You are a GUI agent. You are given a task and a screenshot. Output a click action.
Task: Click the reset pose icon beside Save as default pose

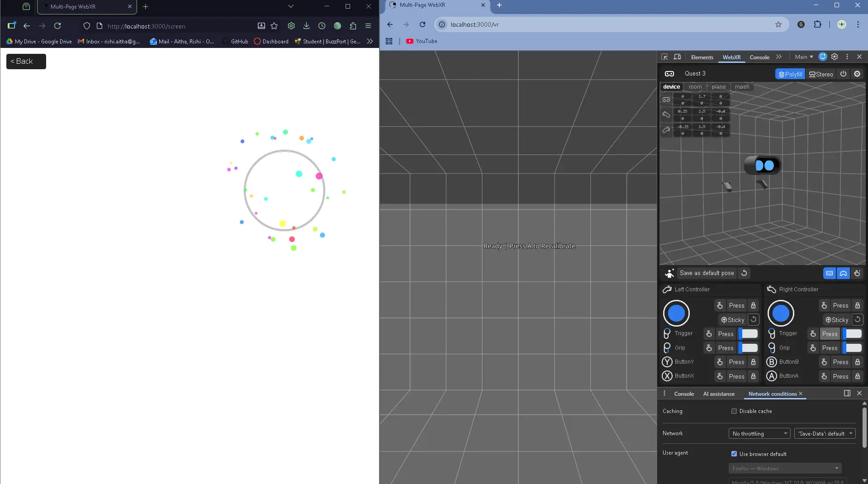(744, 273)
